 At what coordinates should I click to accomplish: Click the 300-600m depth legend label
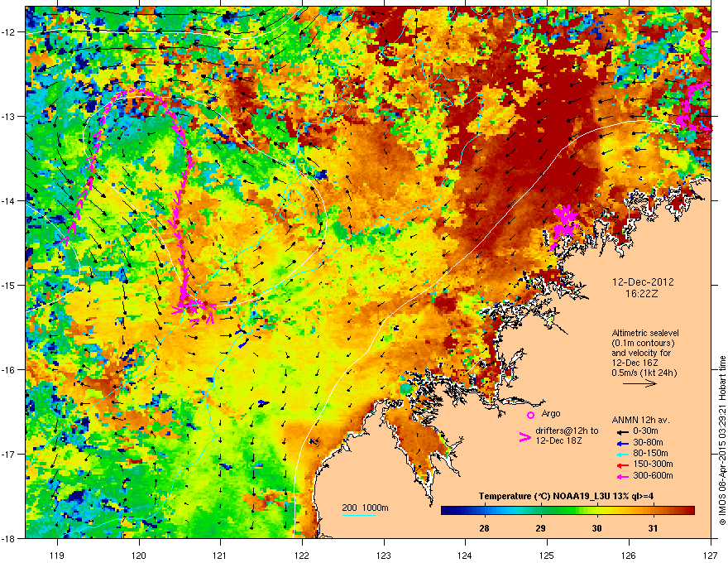point(653,475)
